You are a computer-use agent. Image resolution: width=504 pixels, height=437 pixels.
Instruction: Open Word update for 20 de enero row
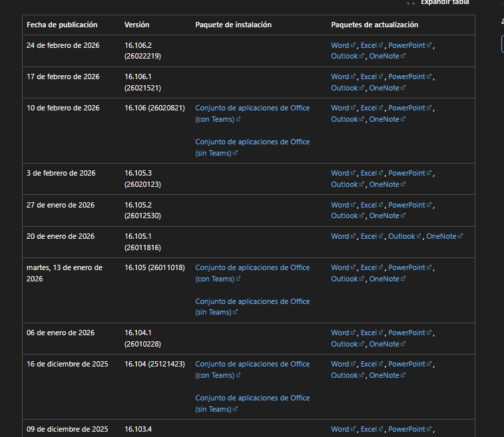coord(344,236)
